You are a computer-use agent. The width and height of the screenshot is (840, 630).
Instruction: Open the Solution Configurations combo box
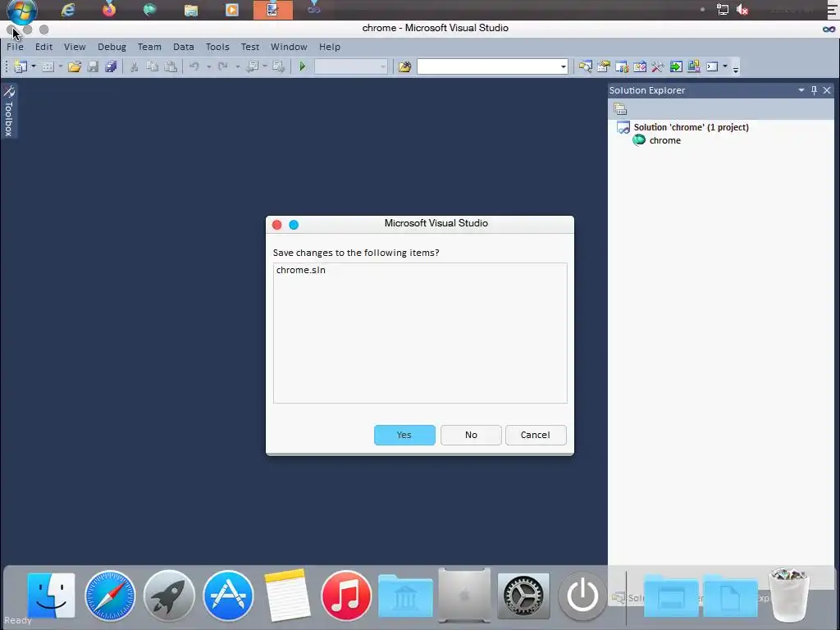click(351, 67)
